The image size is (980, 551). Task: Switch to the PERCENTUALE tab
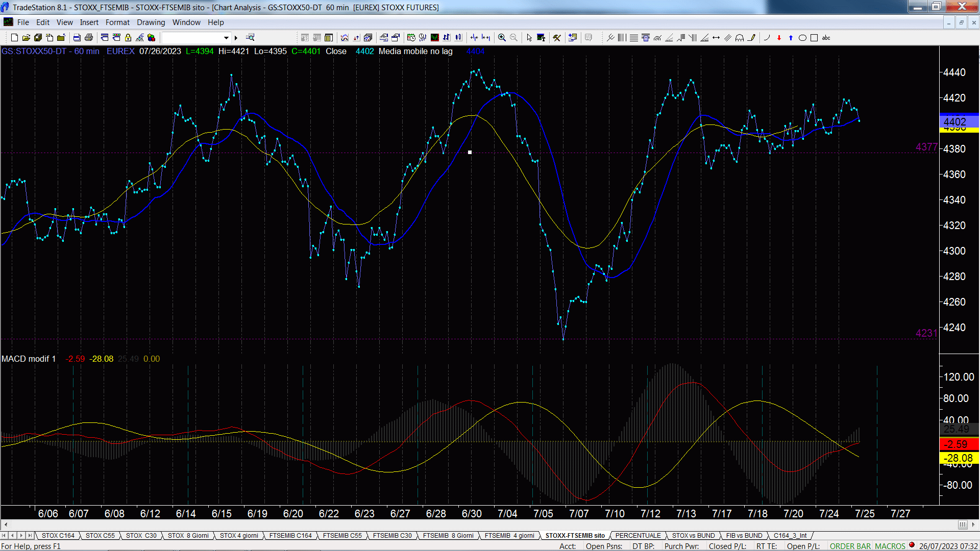pos(638,535)
